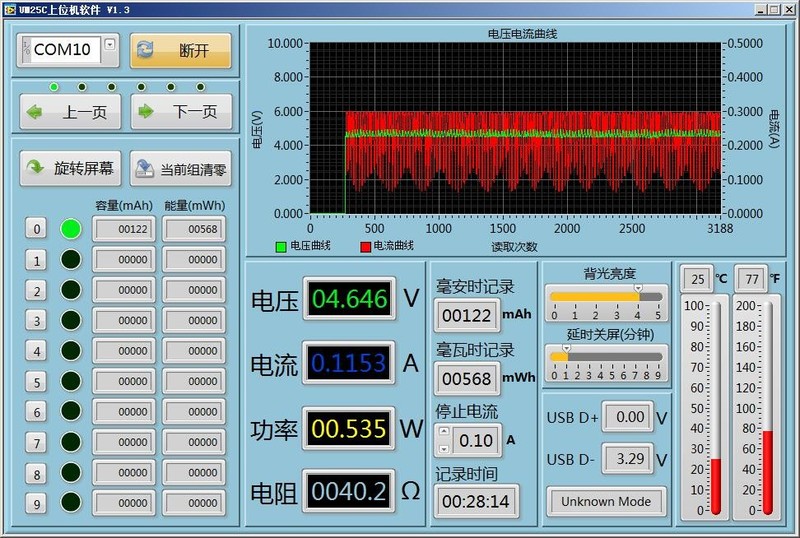
Task: Click the green 电压曲线 legend swatch
Action: [x=281, y=246]
